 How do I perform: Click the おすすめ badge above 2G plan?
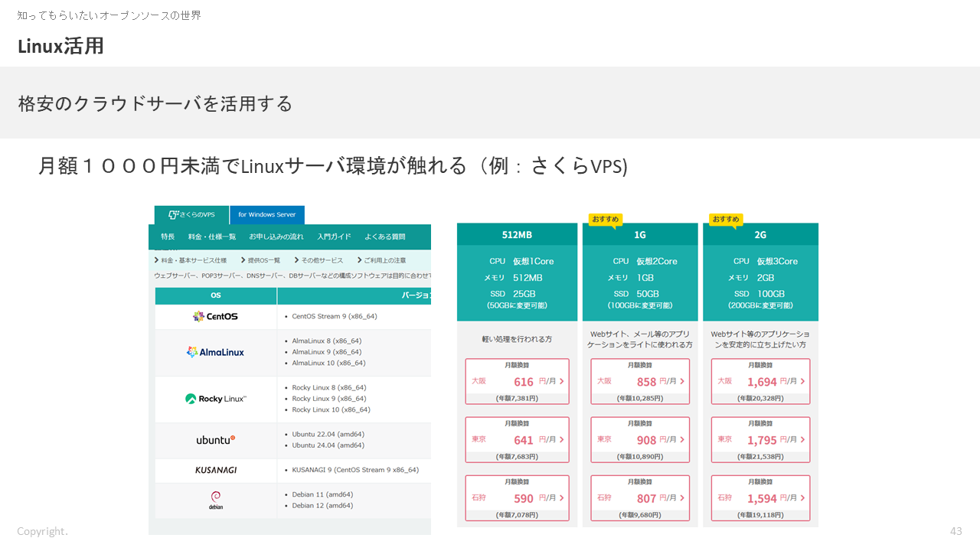tap(725, 219)
